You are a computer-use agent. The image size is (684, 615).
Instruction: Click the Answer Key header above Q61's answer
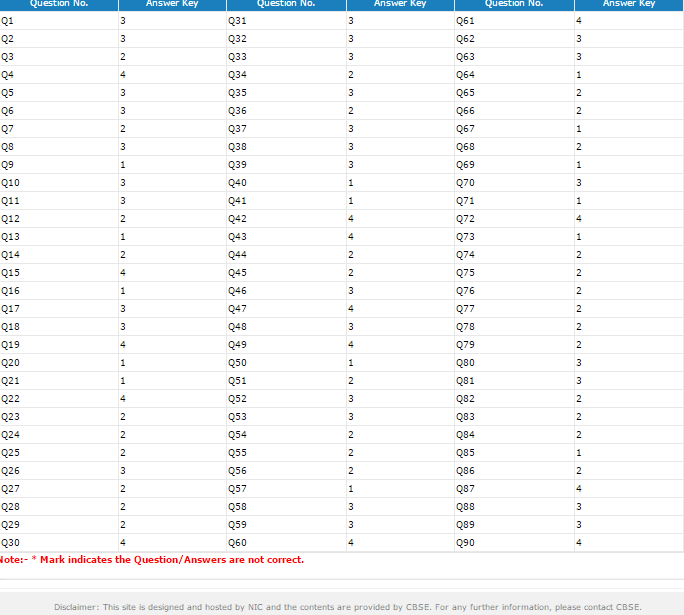tap(629, 4)
